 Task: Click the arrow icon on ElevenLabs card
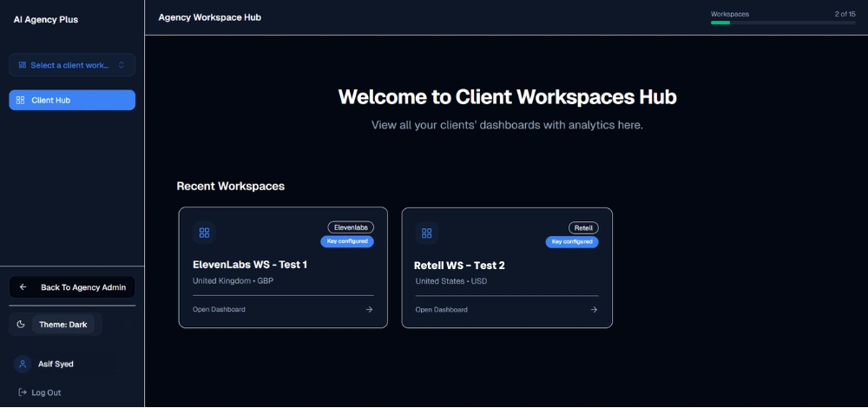pyautogui.click(x=369, y=309)
